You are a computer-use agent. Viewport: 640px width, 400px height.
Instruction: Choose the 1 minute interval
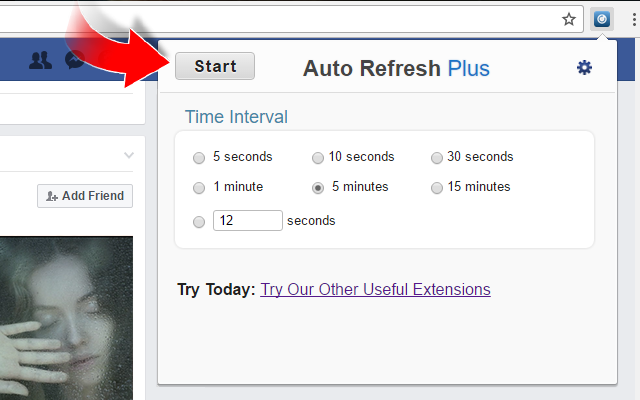click(199, 188)
